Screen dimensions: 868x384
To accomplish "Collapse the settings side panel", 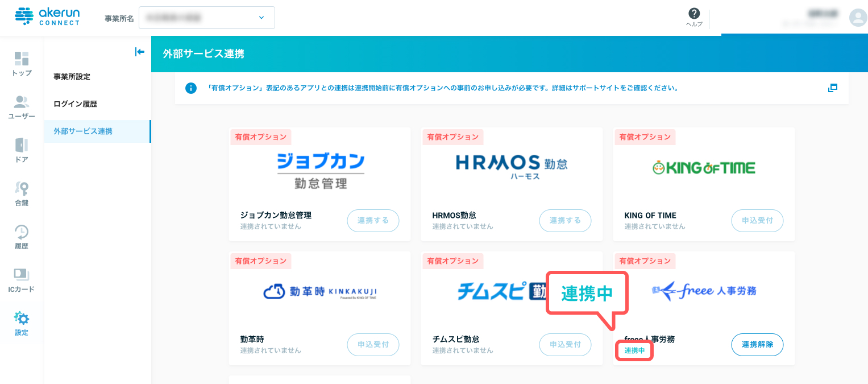I will coord(139,52).
